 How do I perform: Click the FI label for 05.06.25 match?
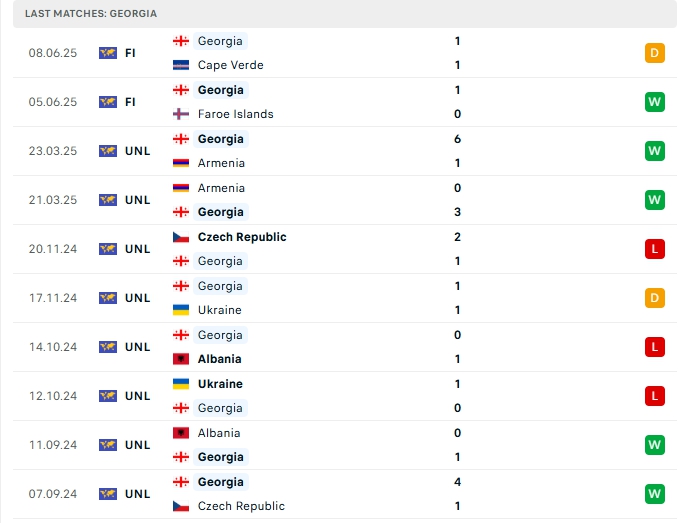point(130,102)
